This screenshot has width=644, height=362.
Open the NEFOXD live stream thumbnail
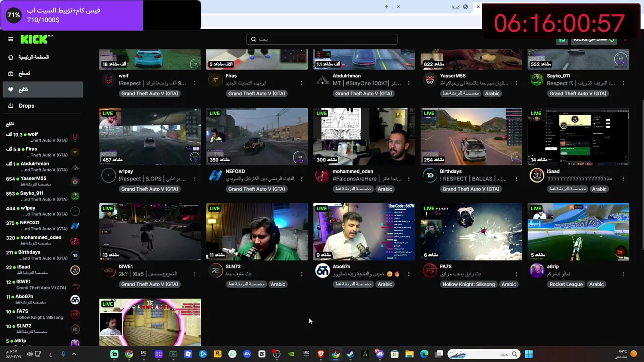(257, 136)
